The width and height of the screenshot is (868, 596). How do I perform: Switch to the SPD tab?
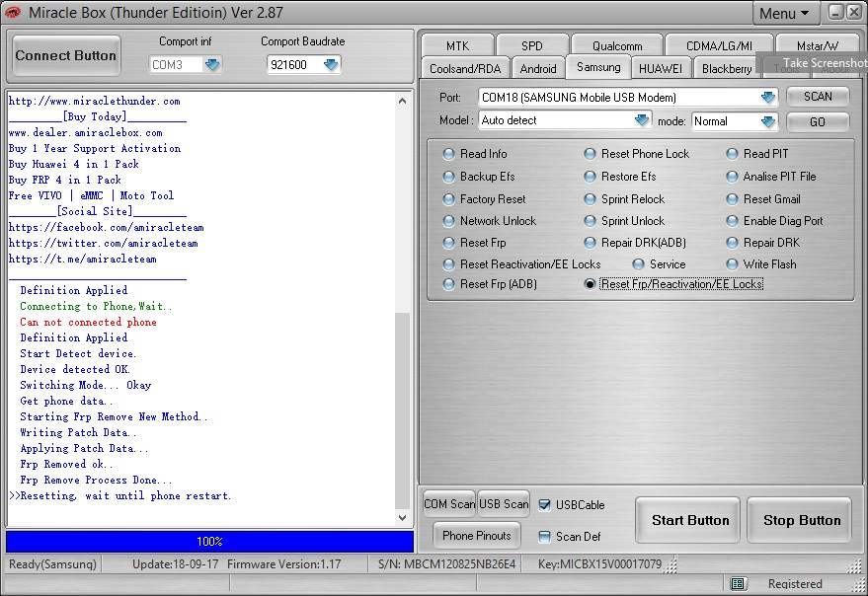pos(532,45)
